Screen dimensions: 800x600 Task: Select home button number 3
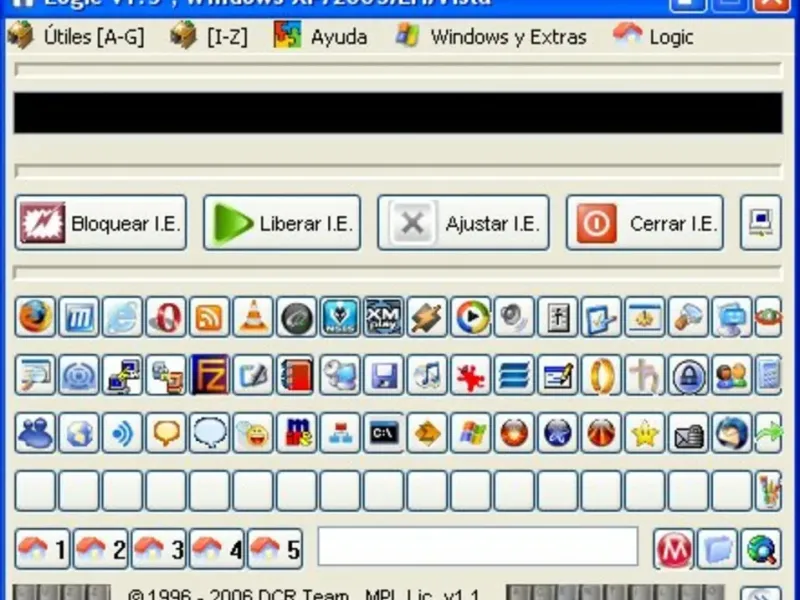click(159, 549)
